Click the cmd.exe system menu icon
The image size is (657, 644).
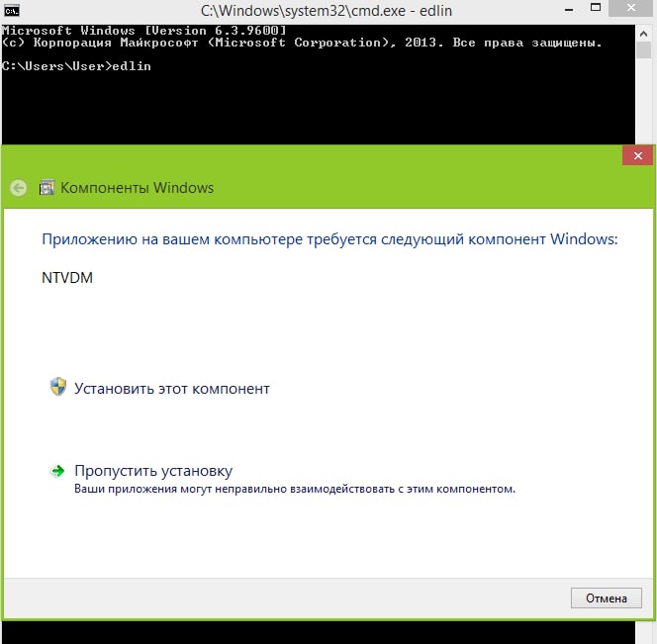pos(11,11)
